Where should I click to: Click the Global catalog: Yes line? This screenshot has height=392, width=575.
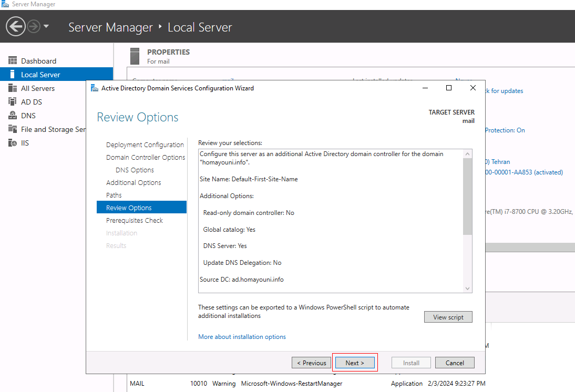229,230
